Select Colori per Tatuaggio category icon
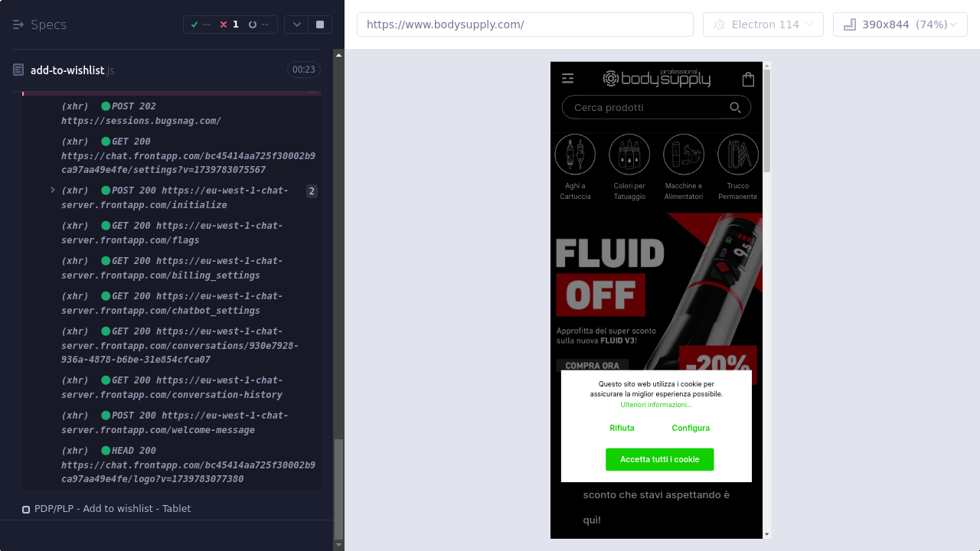 (x=629, y=155)
